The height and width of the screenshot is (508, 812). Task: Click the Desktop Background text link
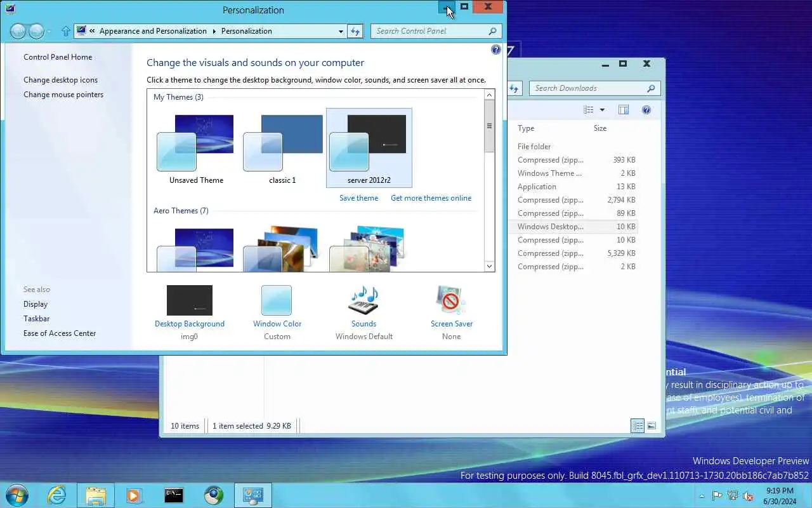190,324
